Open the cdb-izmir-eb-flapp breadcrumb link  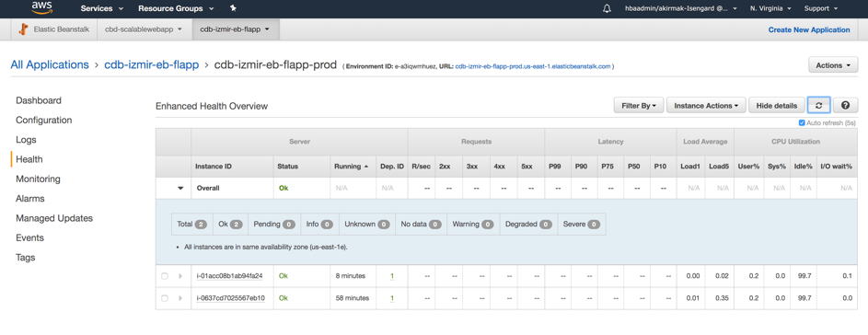coord(152,64)
